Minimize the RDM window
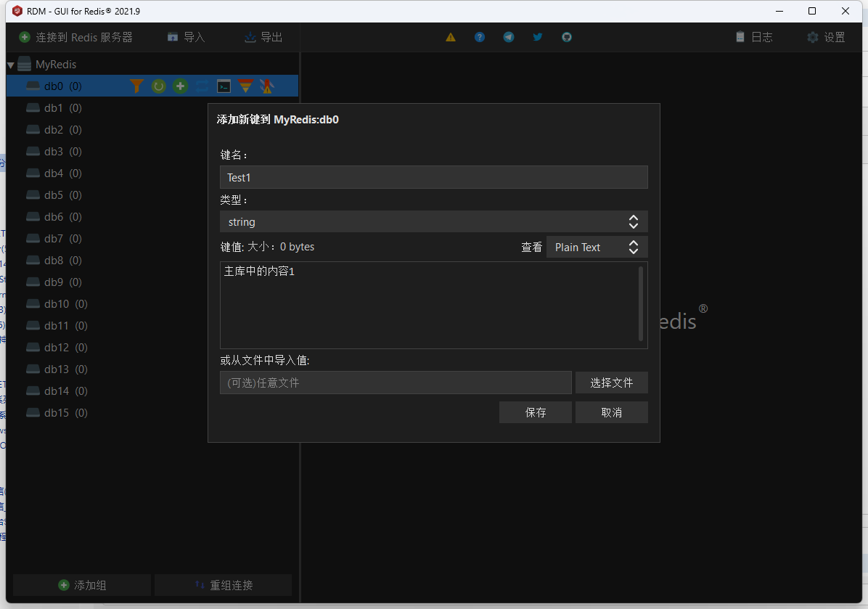The image size is (868, 609). [x=779, y=11]
